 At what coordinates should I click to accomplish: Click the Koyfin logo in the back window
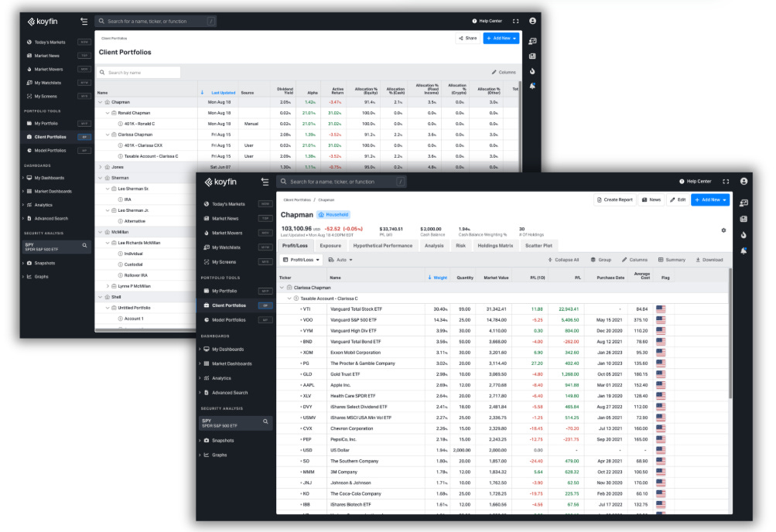pyautogui.click(x=43, y=21)
